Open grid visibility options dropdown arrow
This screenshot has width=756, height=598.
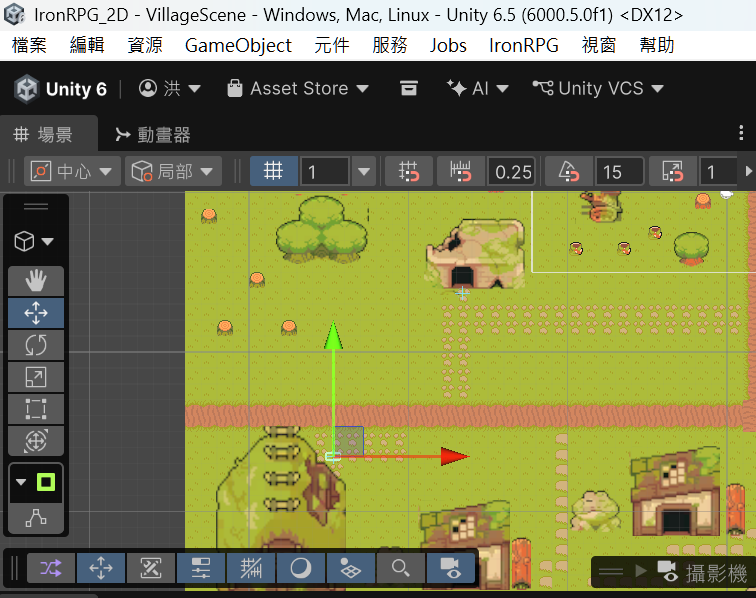[364, 171]
